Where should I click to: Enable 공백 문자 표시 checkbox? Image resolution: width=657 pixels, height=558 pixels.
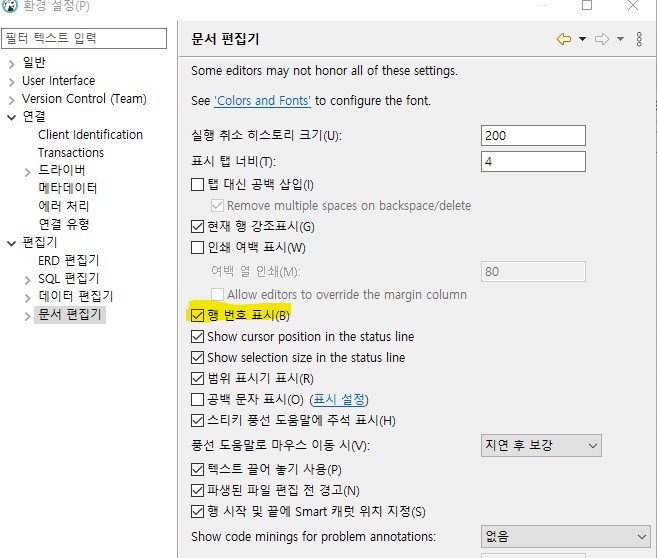[197, 399]
